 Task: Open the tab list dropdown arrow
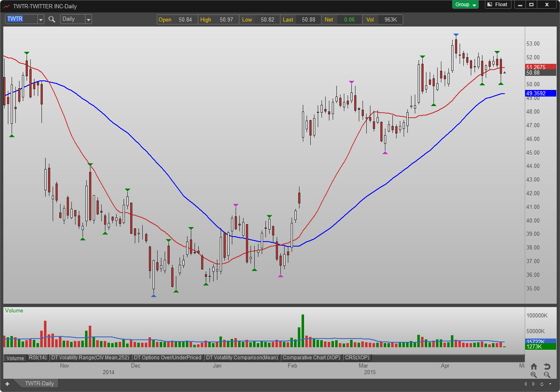(550, 384)
